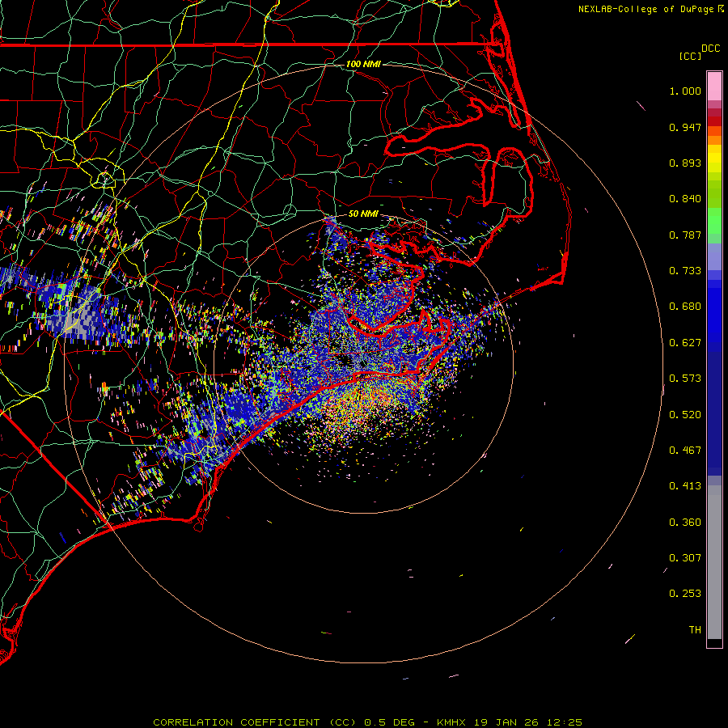Viewport: 728px width, 728px height.
Task: Click the 0.307 scale value
Action: click(x=685, y=558)
